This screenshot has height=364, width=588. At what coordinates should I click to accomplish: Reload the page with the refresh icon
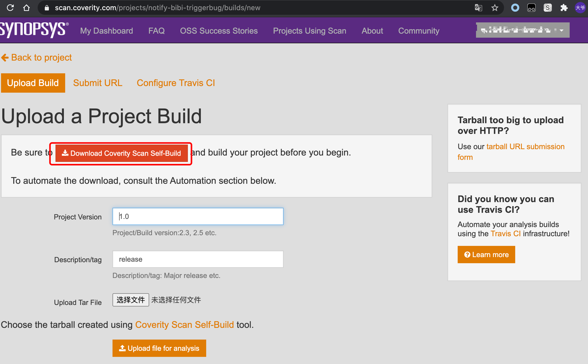[10, 8]
